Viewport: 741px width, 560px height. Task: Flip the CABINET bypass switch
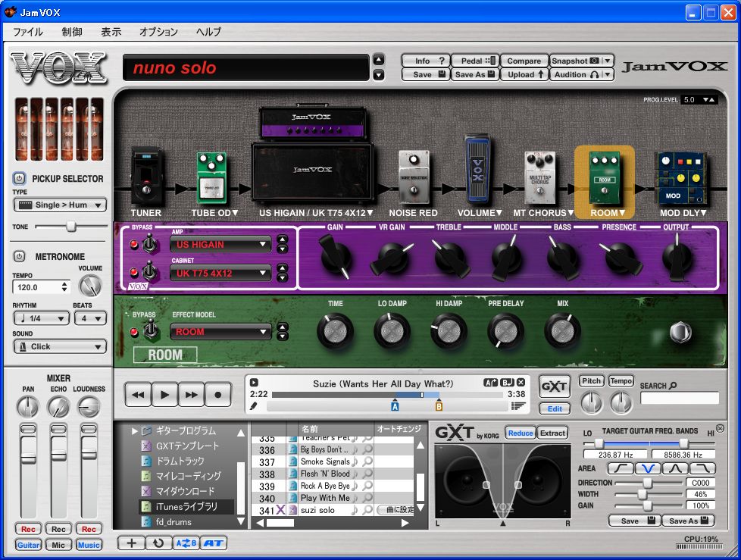[150, 272]
